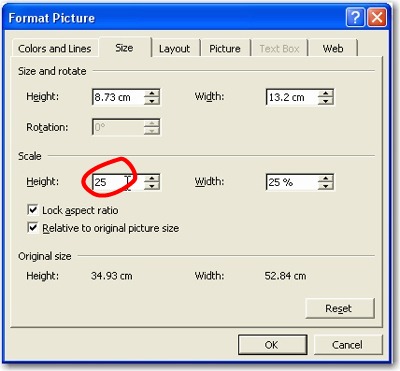The width and height of the screenshot is (400, 371).
Task: Toggle Relative to original picture size checkbox
Action: pyautogui.click(x=32, y=228)
